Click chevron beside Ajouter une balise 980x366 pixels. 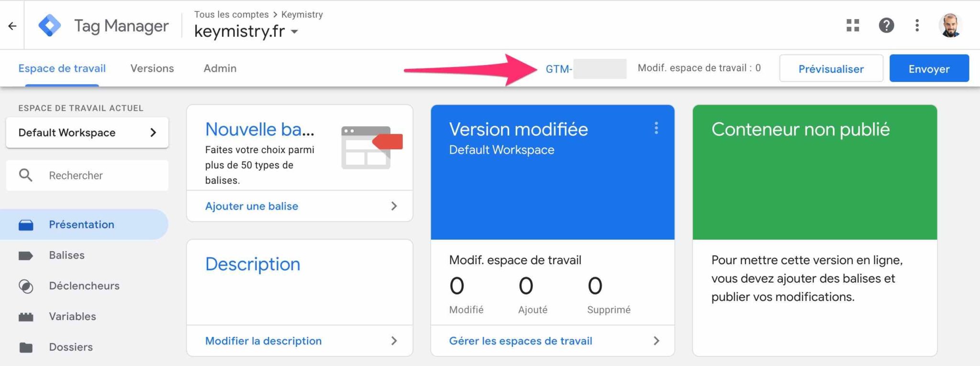pyautogui.click(x=394, y=206)
